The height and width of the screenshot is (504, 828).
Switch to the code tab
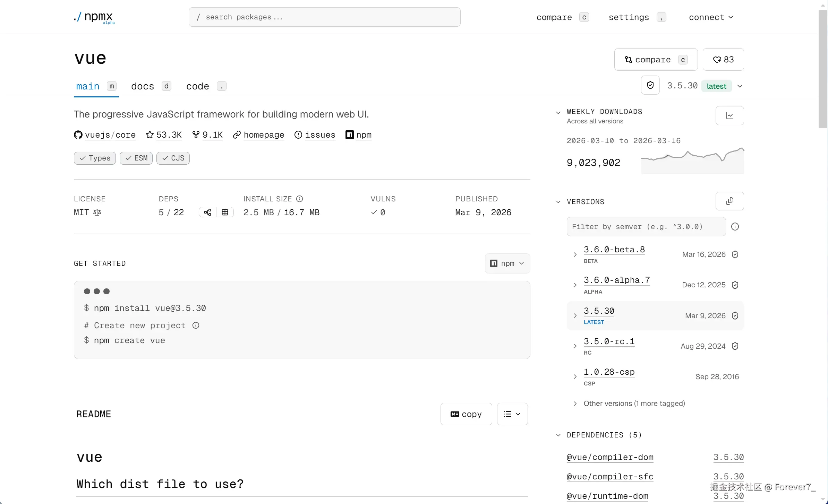coord(198,86)
